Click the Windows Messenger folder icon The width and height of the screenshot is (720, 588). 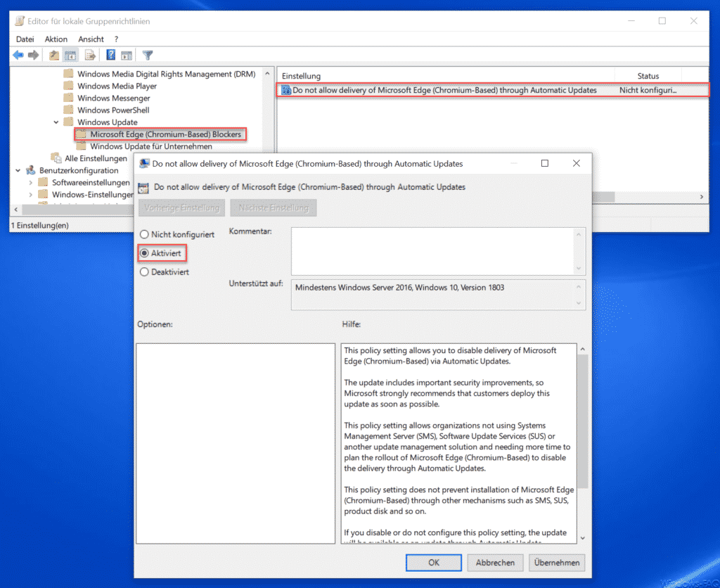point(68,97)
